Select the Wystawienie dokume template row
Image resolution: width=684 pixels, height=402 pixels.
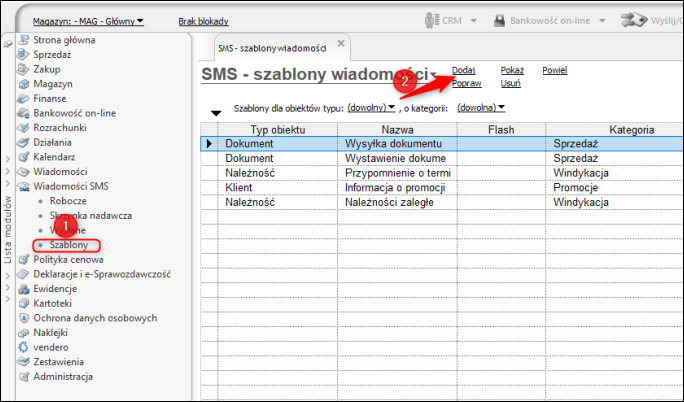(442, 158)
